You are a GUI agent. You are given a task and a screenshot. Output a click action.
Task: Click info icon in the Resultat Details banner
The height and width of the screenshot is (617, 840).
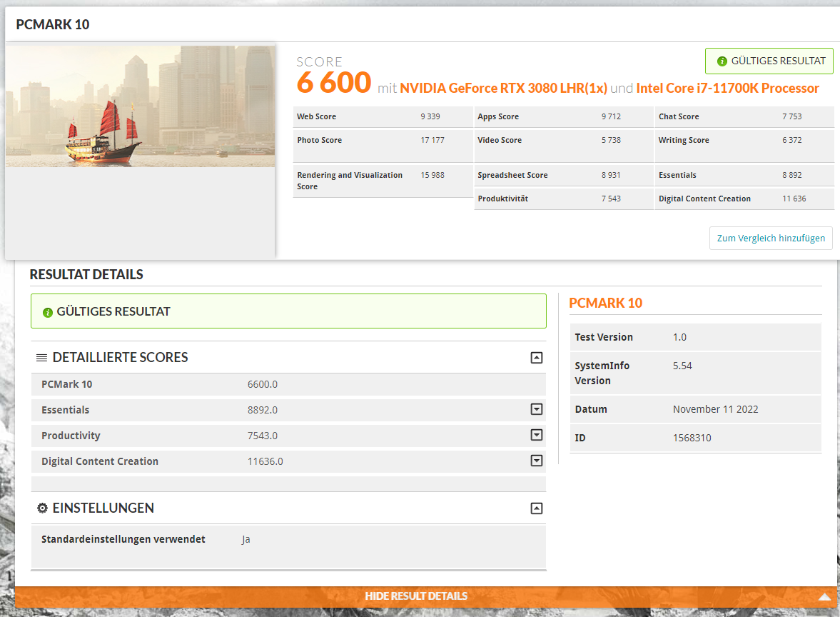tap(48, 312)
